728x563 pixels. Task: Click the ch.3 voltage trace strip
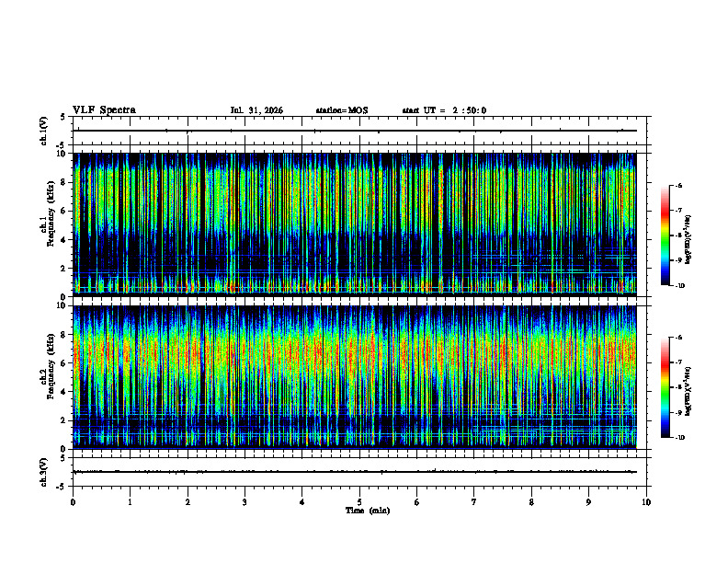click(359, 472)
